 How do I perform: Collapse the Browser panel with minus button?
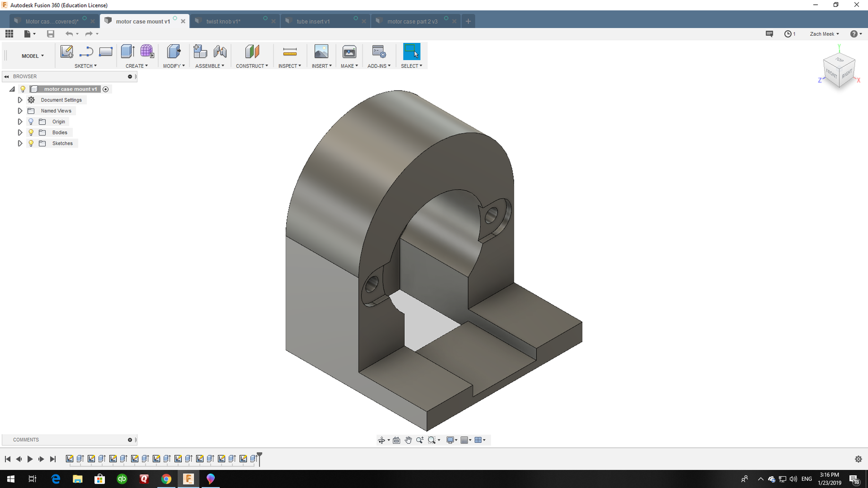click(x=130, y=76)
